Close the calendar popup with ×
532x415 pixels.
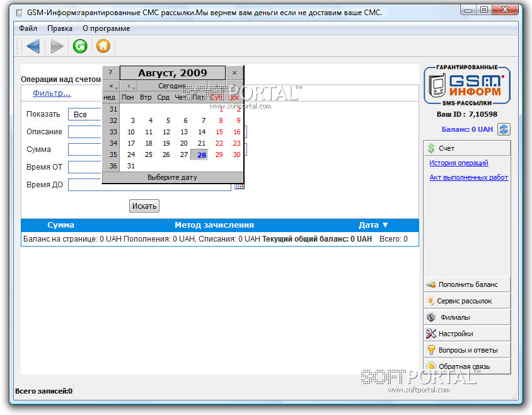(x=234, y=73)
